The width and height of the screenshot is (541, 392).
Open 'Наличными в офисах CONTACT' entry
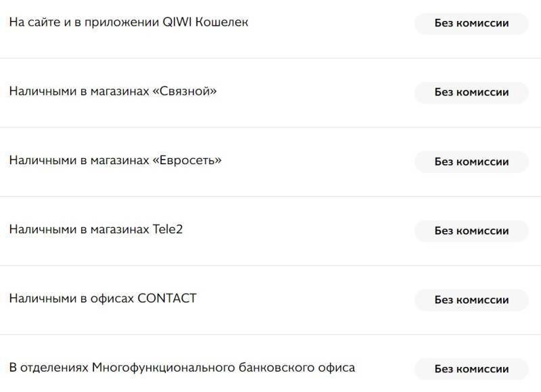[x=270, y=299]
